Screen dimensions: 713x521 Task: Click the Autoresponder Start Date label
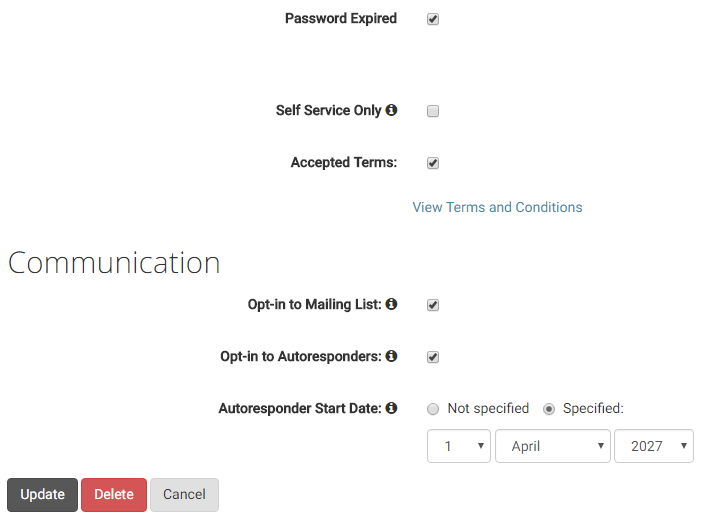tap(300, 408)
